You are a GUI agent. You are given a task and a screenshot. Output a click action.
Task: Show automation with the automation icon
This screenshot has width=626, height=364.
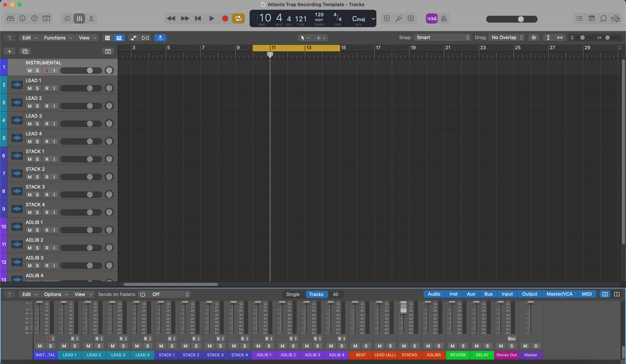coord(133,38)
